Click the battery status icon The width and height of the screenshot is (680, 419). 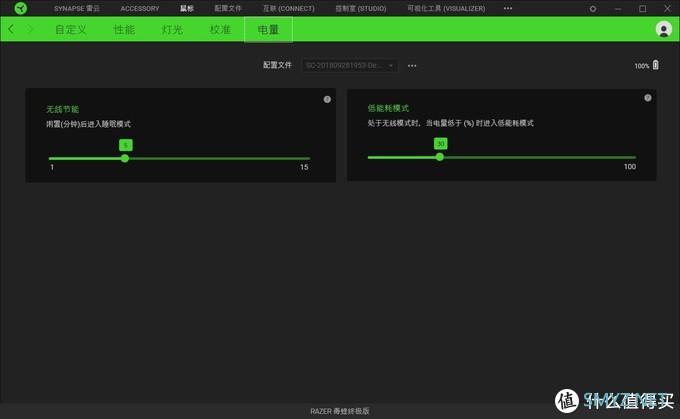pyautogui.click(x=656, y=66)
